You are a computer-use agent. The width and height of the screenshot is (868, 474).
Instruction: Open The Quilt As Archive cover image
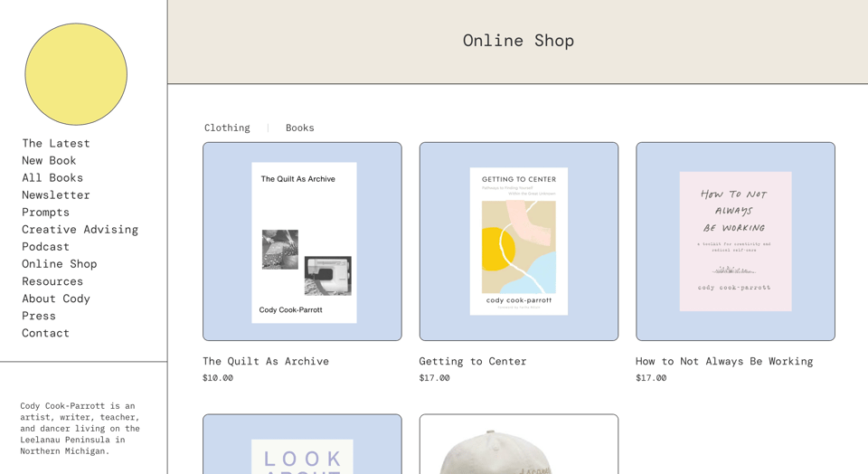pyautogui.click(x=302, y=242)
